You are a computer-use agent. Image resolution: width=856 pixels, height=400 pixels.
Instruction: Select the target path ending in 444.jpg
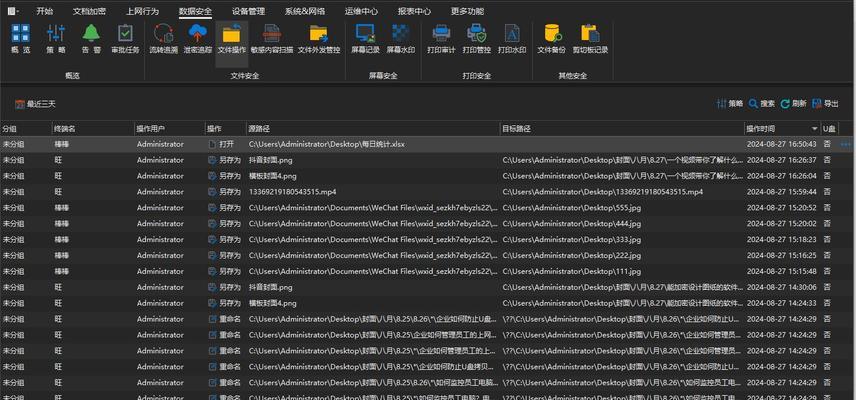tap(572, 224)
